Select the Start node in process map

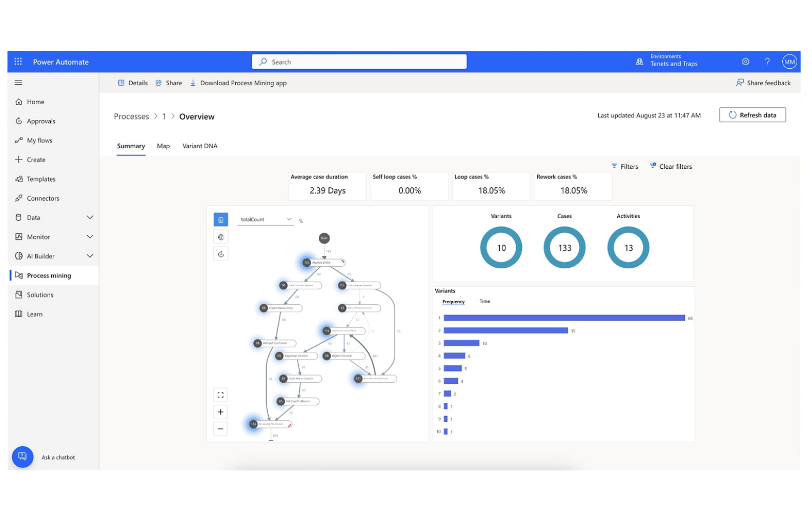[x=324, y=238]
